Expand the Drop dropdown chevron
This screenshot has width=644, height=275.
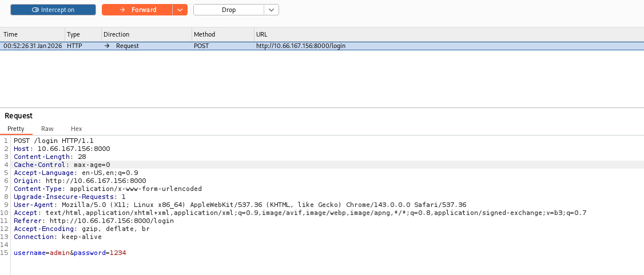click(272, 10)
